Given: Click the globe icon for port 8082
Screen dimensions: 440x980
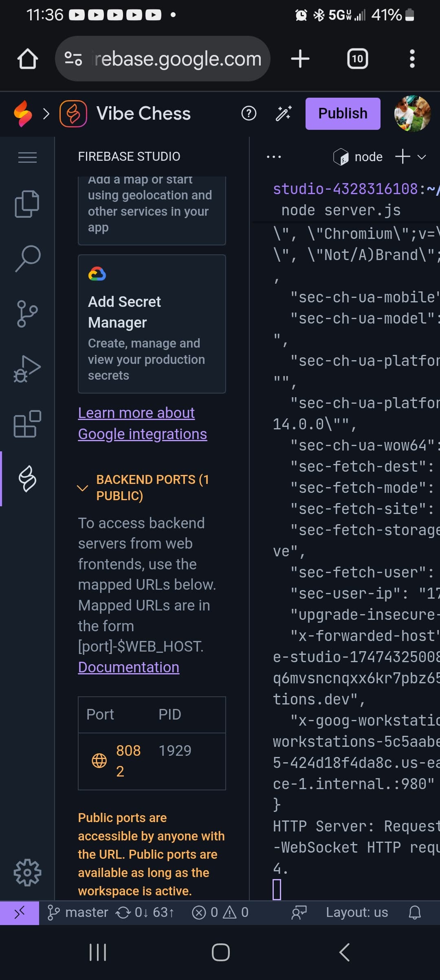Looking at the screenshot, I should pos(99,761).
